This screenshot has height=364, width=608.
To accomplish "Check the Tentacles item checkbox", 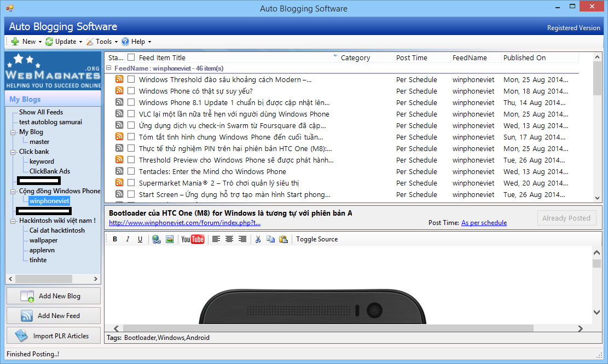I will pos(131,171).
